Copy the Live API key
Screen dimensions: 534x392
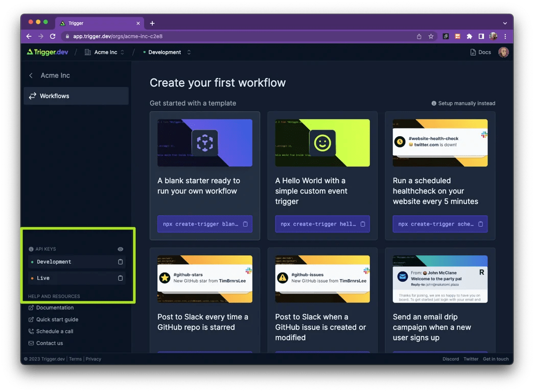(x=120, y=278)
